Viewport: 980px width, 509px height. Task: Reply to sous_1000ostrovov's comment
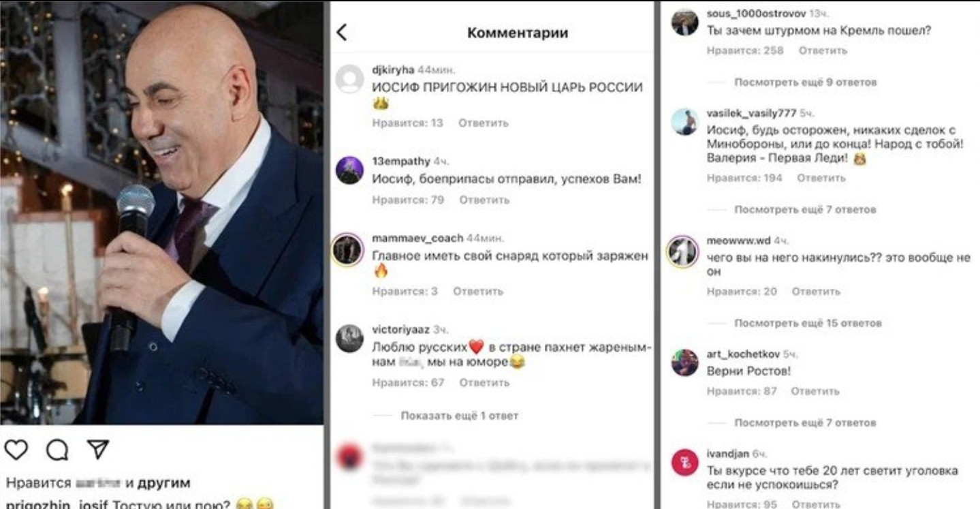823,50
